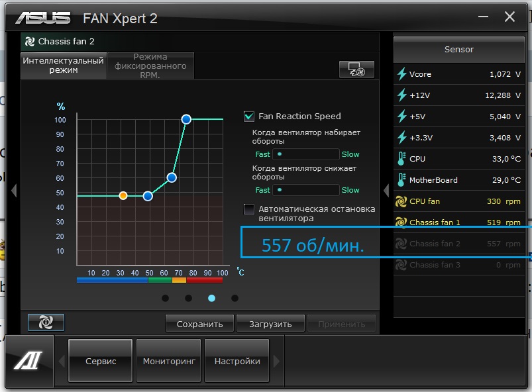Click the CPU temperature 33,0 °C

point(506,159)
